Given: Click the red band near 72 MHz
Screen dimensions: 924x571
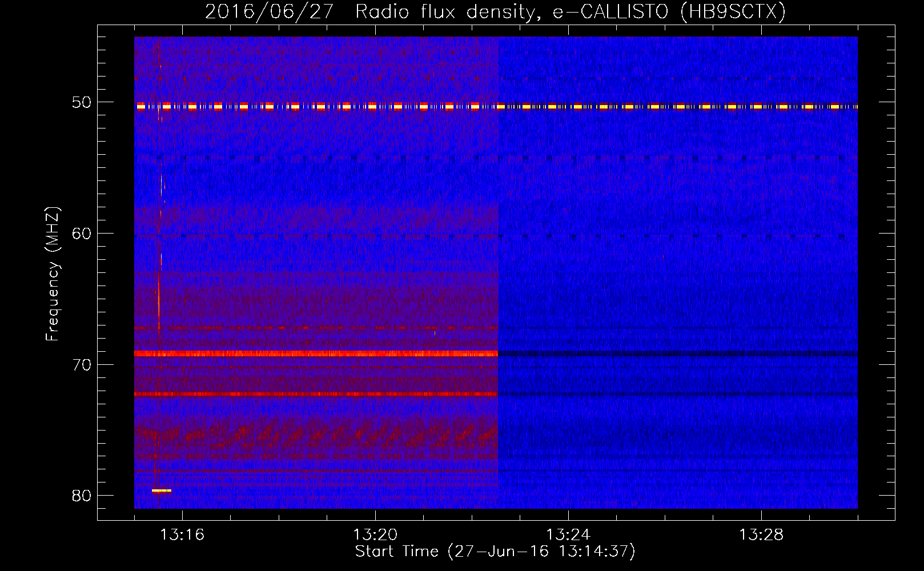Looking at the screenshot, I should click(x=316, y=394).
